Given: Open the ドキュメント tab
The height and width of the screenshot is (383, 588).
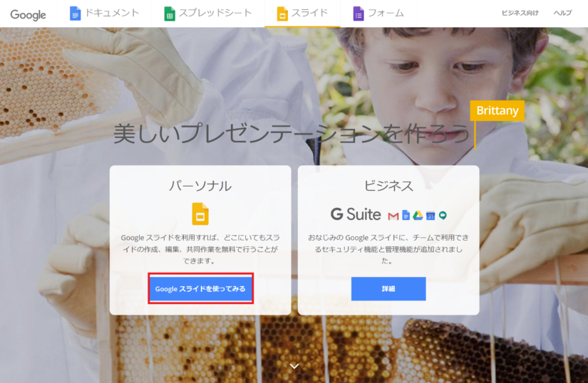Looking at the screenshot, I should 112,13.
